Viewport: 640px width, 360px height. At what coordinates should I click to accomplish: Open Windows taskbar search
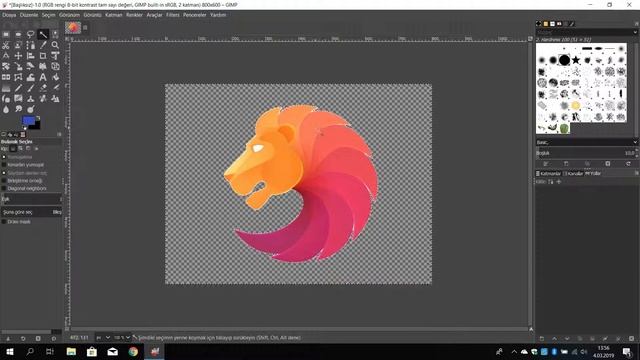[x=30, y=352]
